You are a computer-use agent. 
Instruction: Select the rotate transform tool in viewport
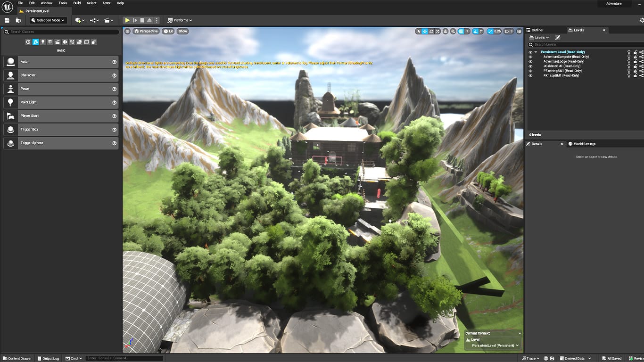coord(431,31)
